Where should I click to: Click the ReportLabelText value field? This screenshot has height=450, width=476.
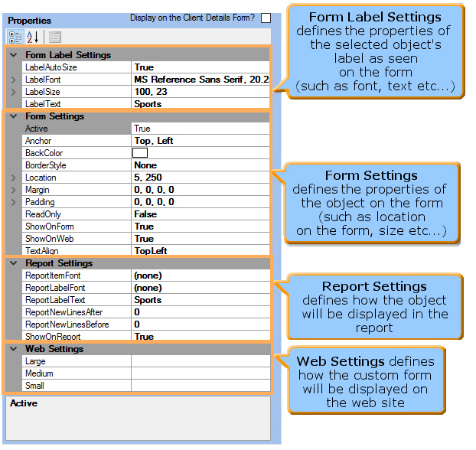(199, 300)
